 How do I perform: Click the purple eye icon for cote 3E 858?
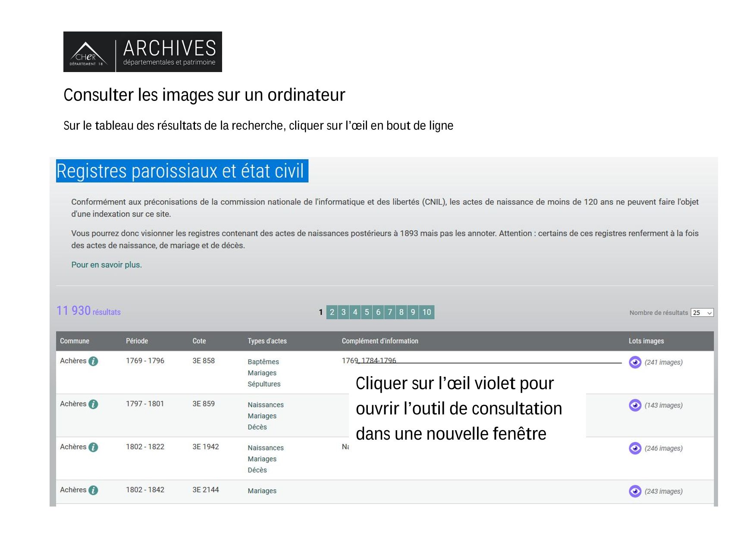tap(635, 362)
